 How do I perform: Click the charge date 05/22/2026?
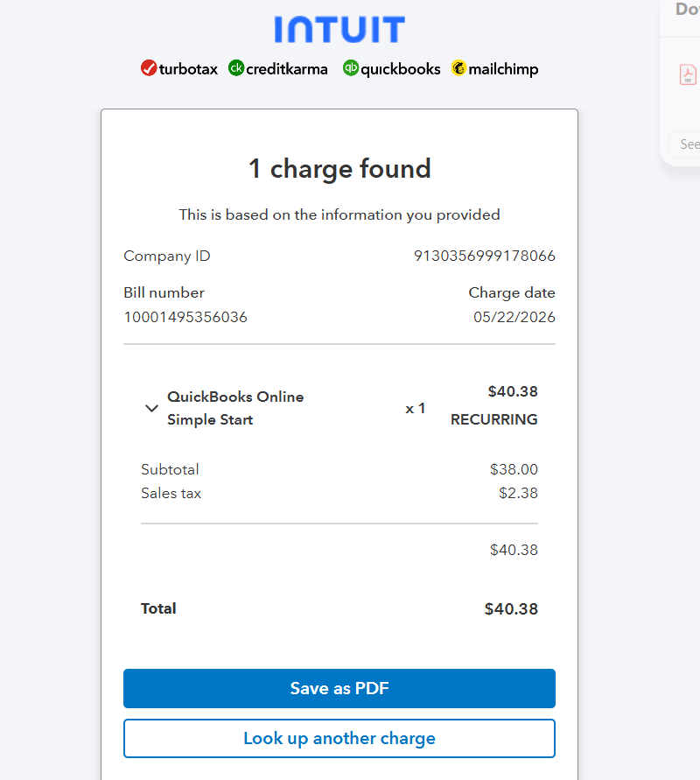click(514, 317)
